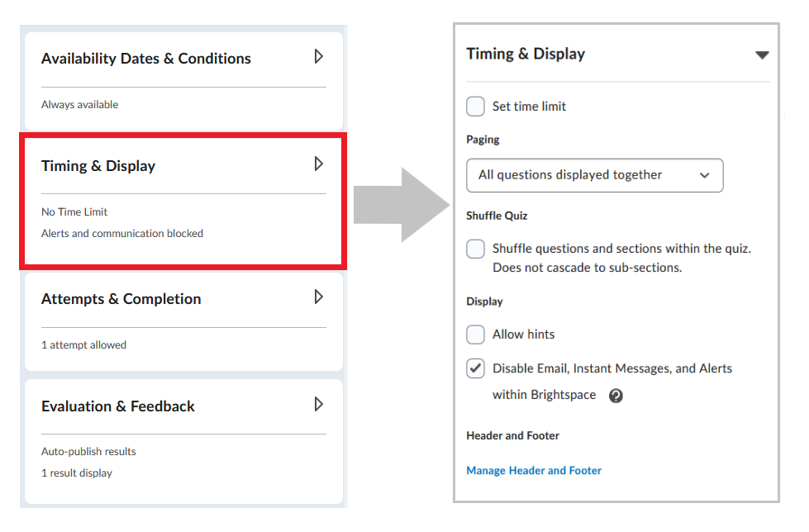Viewport: 809px width, 532px height.
Task: Expand Attempts & Completion arrow
Action: [x=319, y=297]
